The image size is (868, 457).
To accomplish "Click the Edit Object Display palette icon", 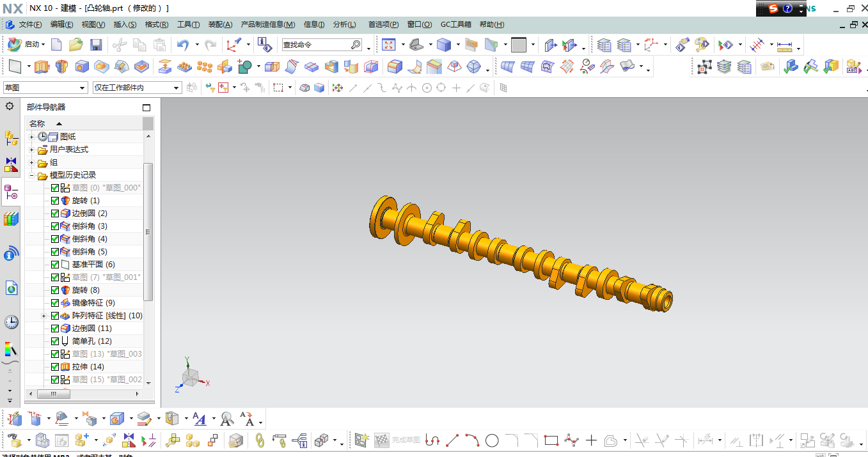I will click(702, 45).
